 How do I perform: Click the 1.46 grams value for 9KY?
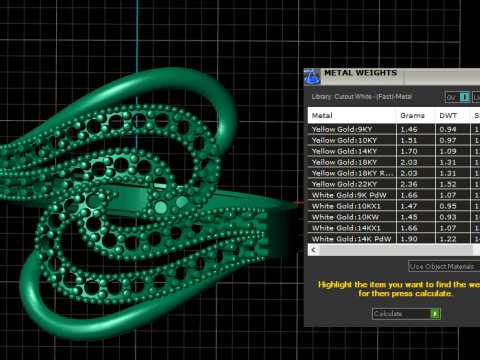click(409, 129)
